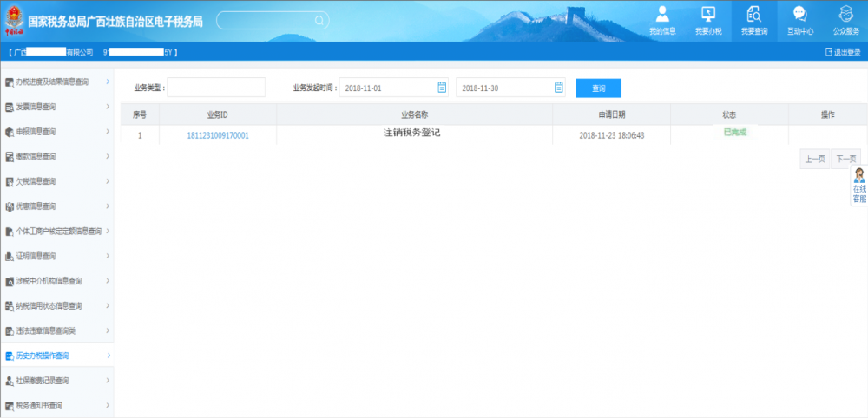Open 社保缴费记录查询 in the left menu
The width and height of the screenshot is (868, 418).
point(56,381)
